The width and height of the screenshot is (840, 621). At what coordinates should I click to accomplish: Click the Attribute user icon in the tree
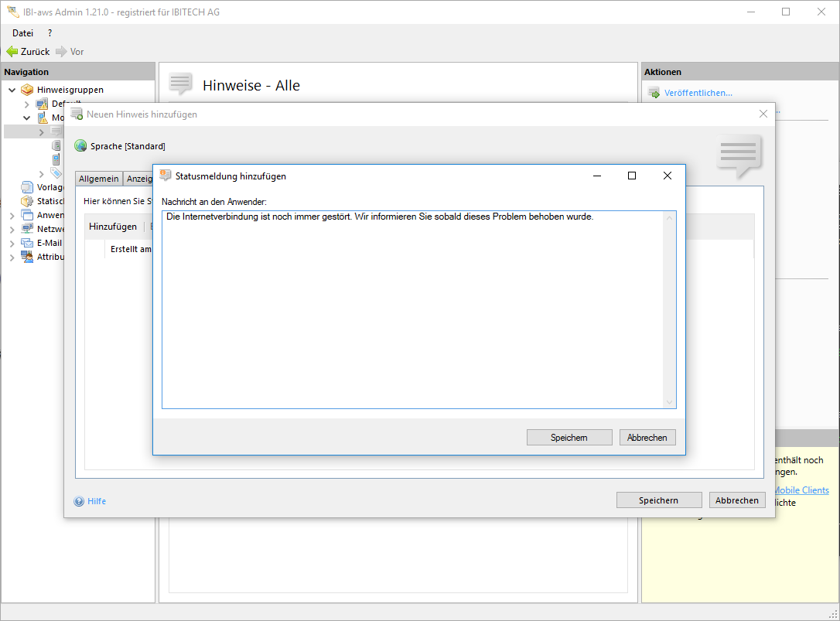[28, 257]
